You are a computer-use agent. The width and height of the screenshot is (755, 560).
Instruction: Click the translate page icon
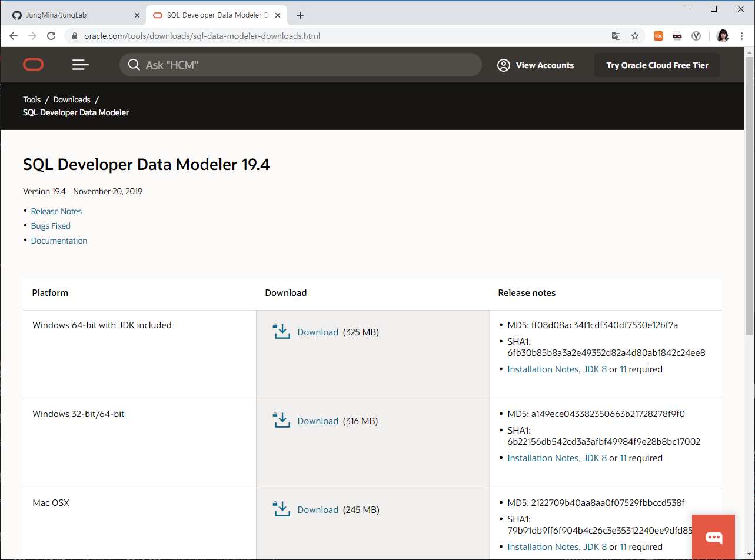(x=616, y=36)
